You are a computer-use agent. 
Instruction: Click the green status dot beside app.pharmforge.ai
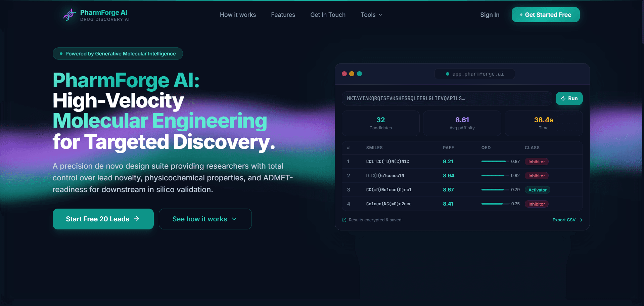447,74
